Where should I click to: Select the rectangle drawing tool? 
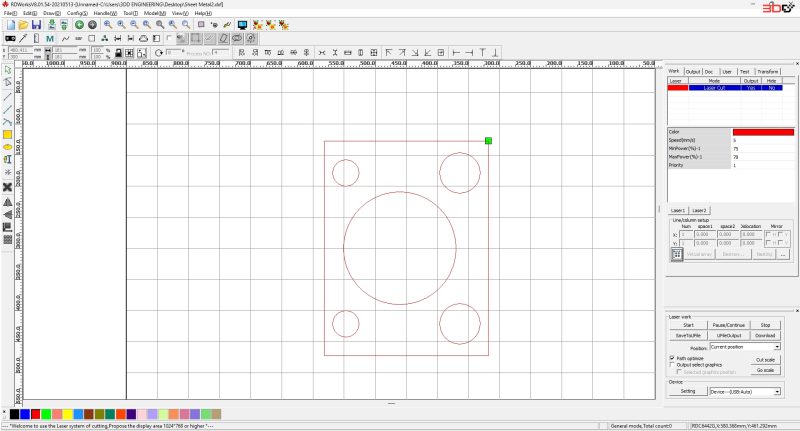click(x=7, y=134)
